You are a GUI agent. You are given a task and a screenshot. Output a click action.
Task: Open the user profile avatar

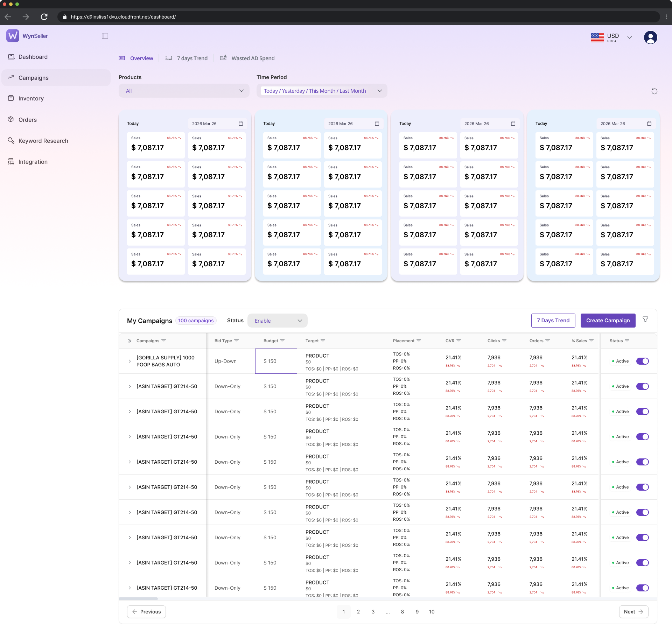[650, 37]
